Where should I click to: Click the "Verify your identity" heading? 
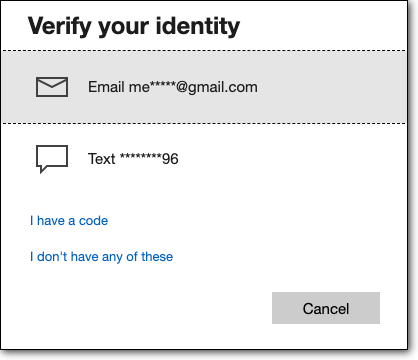[x=134, y=26]
